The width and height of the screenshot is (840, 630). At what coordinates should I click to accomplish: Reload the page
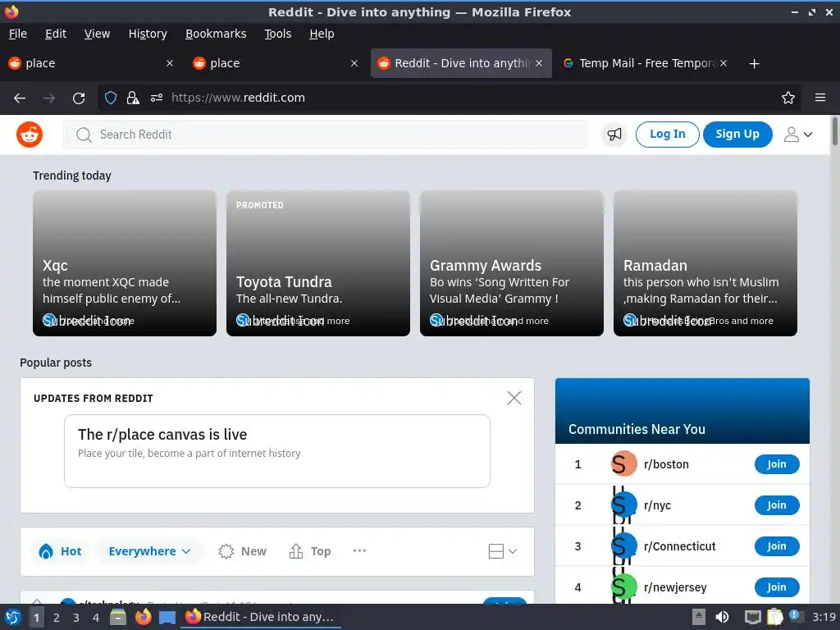click(x=79, y=98)
